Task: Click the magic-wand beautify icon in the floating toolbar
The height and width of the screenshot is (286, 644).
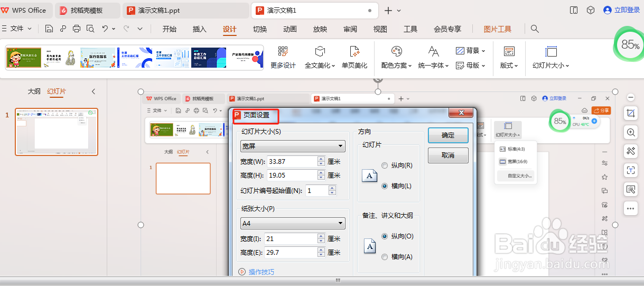Action: coord(630,151)
